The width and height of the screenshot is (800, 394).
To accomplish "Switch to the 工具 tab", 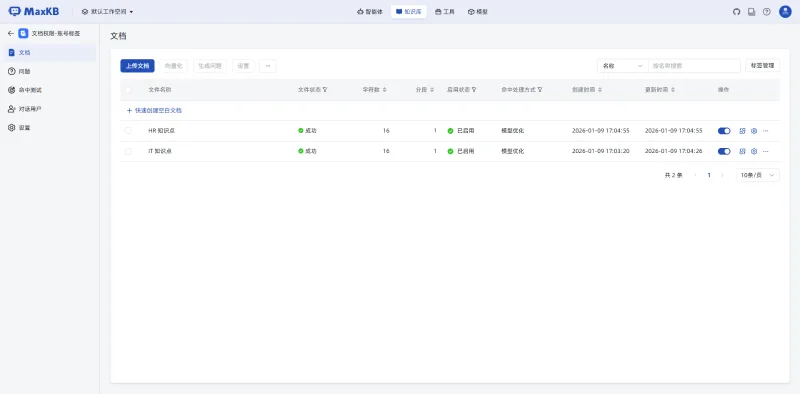I will 445,12.
